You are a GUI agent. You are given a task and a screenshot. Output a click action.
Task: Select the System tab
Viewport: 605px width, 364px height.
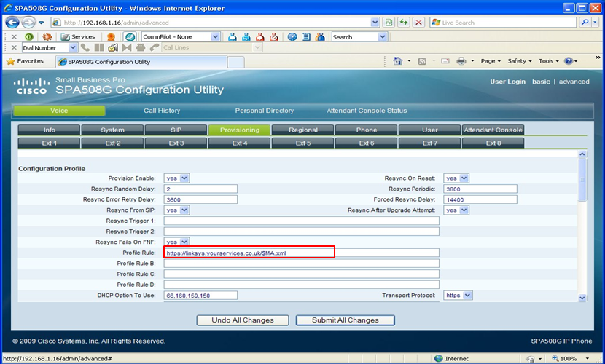[x=112, y=130]
